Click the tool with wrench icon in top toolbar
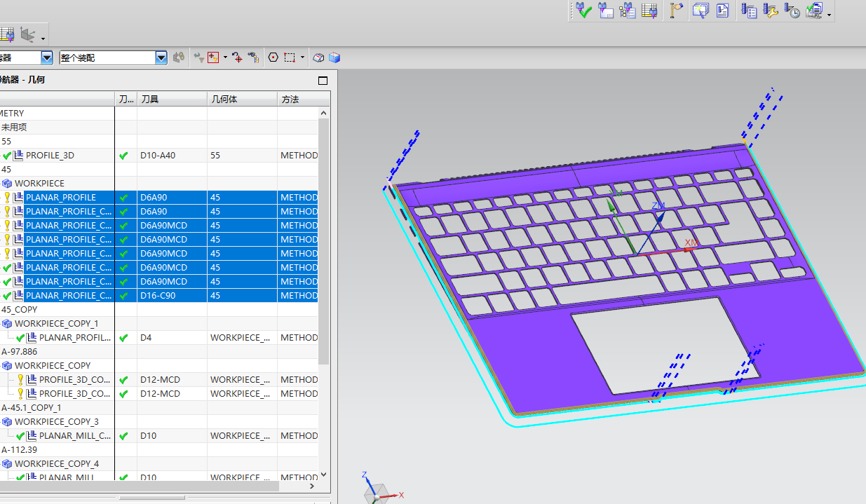This screenshot has width=866, height=504. click(771, 11)
